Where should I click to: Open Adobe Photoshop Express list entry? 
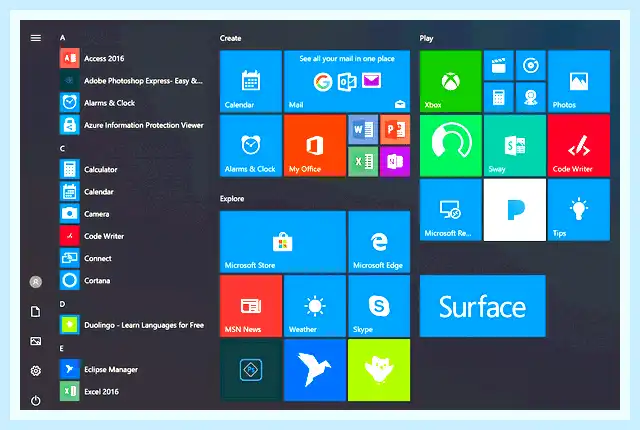point(133,81)
